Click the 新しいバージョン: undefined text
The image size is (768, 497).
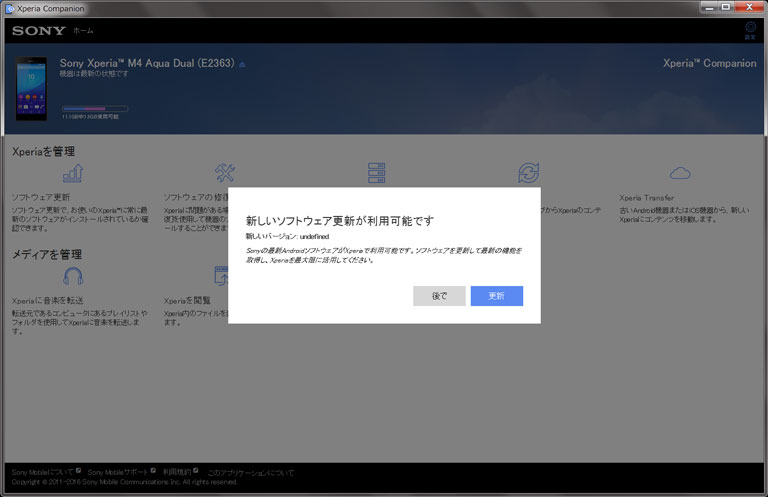288,237
